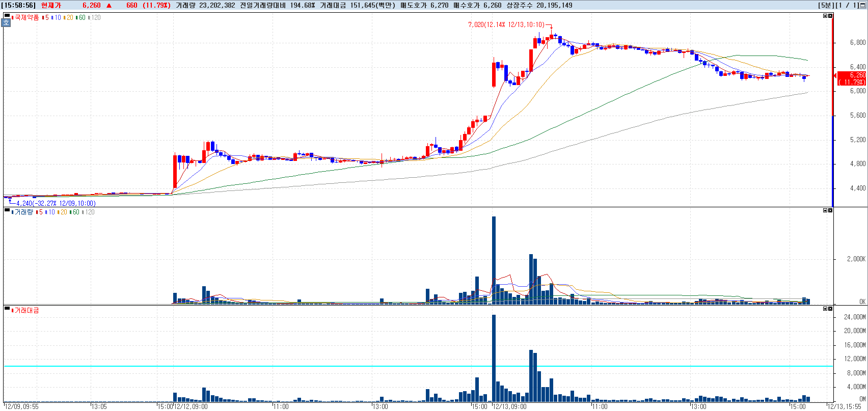Click 거래대금 151,645 header value
The height and width of the screenshot is (411, 868).
(x=358, y=5)
